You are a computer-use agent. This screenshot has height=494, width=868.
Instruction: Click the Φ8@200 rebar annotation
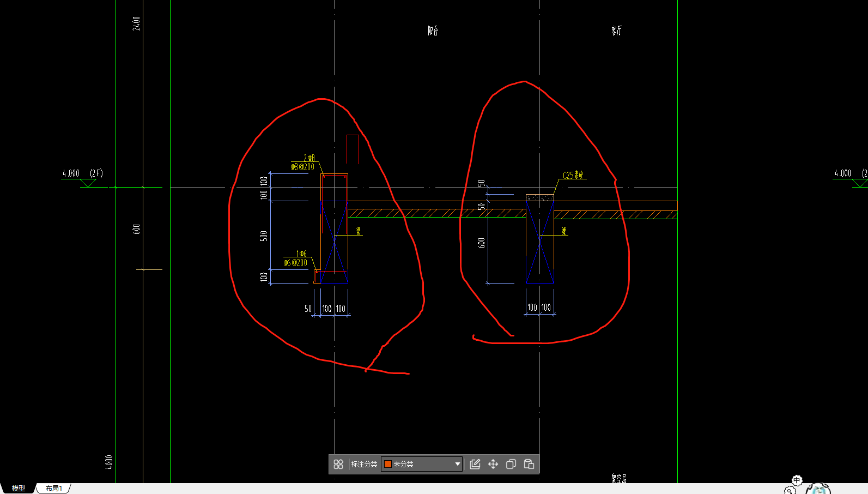click(302, 167)
